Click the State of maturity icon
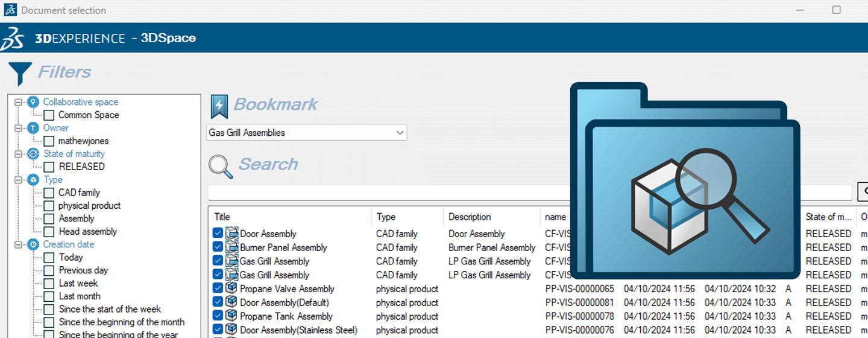This screenshot has height=338, width=868. tap(33, 154)
